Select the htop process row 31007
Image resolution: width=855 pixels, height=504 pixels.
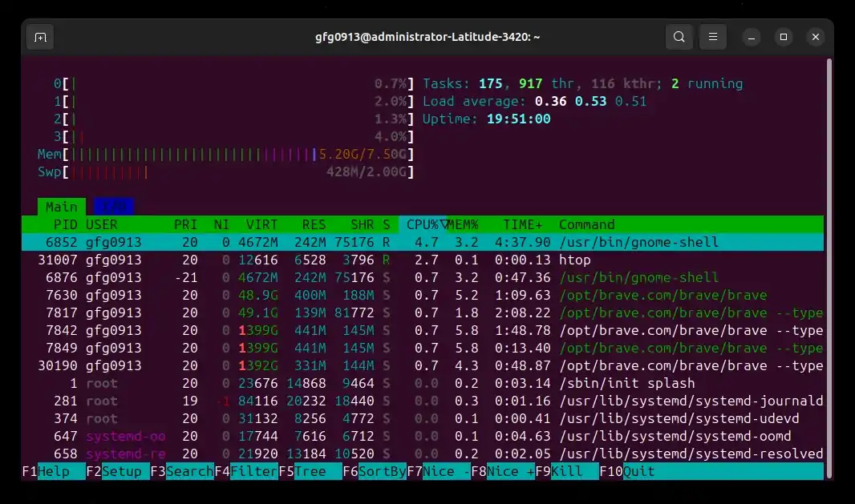tap(423, 260)
